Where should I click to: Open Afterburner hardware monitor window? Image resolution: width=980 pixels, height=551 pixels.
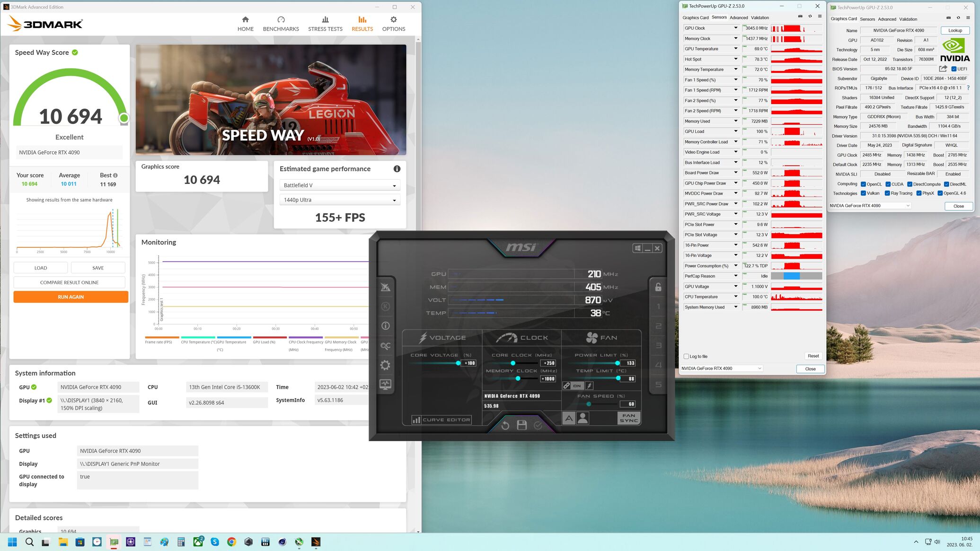(x=385, y=385)
